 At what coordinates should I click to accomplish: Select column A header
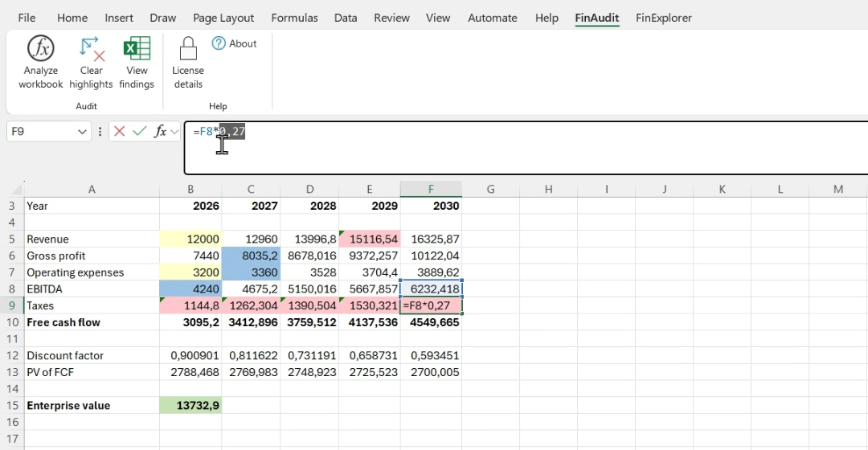92,190
